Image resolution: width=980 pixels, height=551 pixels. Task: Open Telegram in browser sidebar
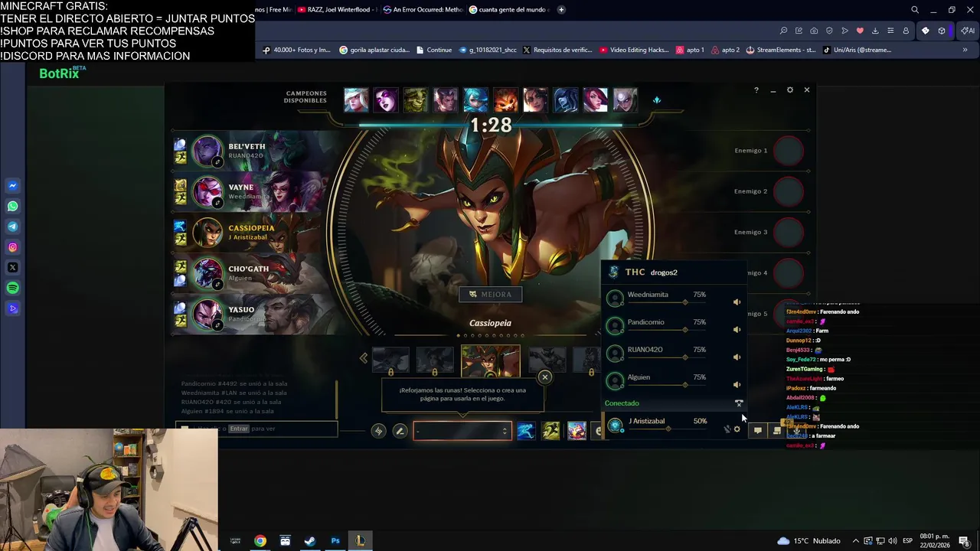click(x=12, y=227)
